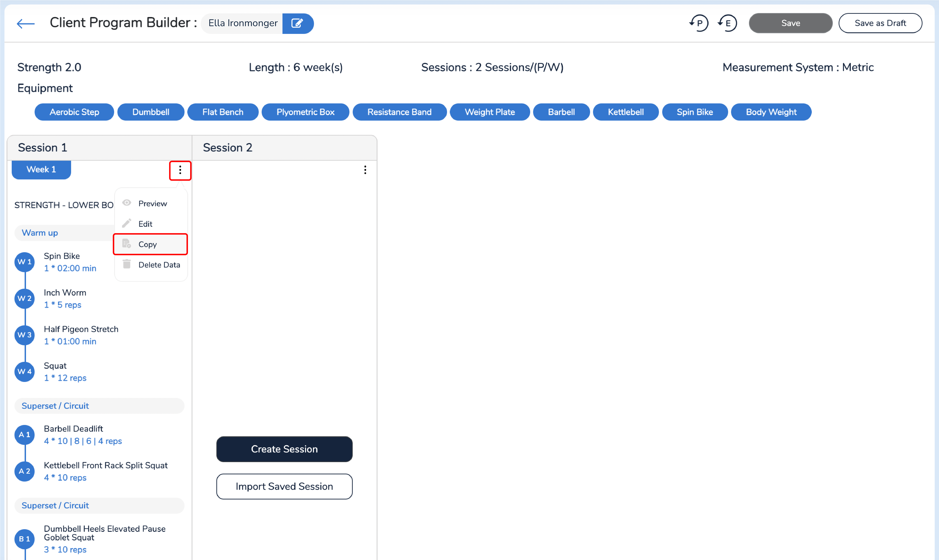939x560 pixels.
Task: Click the Barbell Deadlift exercise name
Action: point(73,429)
